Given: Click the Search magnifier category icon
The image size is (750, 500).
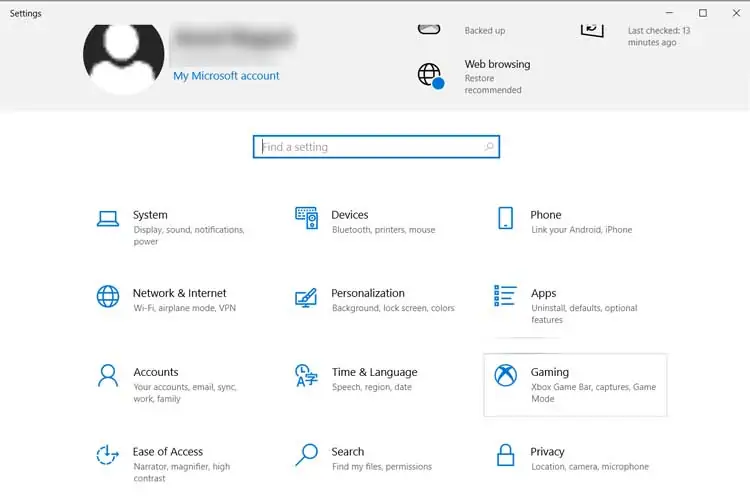Looking at the screenshot, I should (x=306, y=455).
